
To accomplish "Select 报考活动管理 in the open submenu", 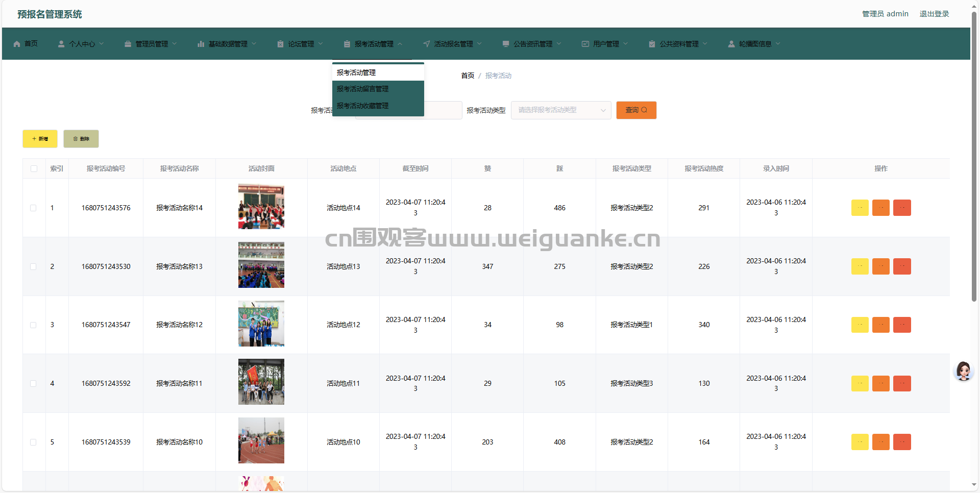I will point(378,72).
